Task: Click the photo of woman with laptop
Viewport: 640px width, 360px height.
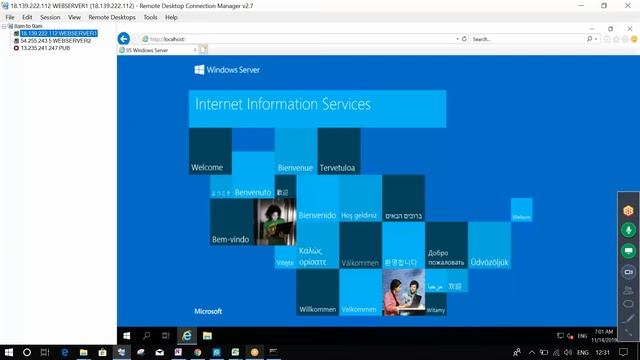Action: [275, 222]
